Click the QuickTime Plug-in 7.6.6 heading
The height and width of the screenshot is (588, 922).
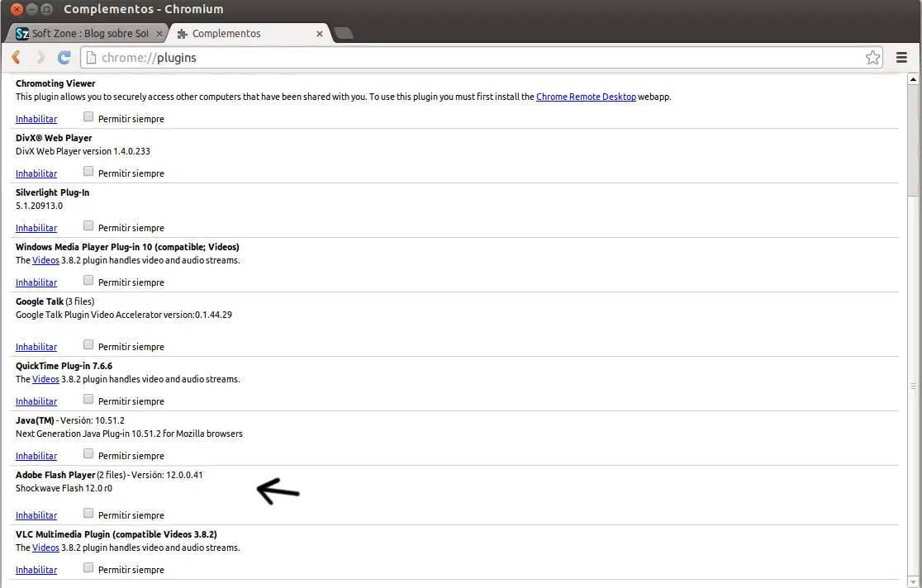(64, 366)
